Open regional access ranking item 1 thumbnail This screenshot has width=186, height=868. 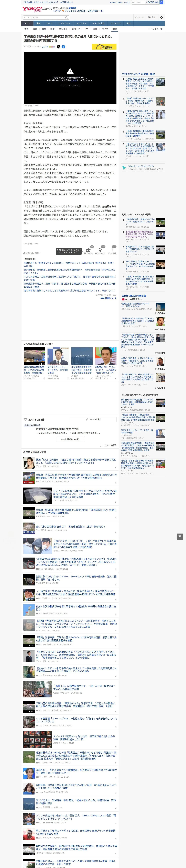pos(160,82)
